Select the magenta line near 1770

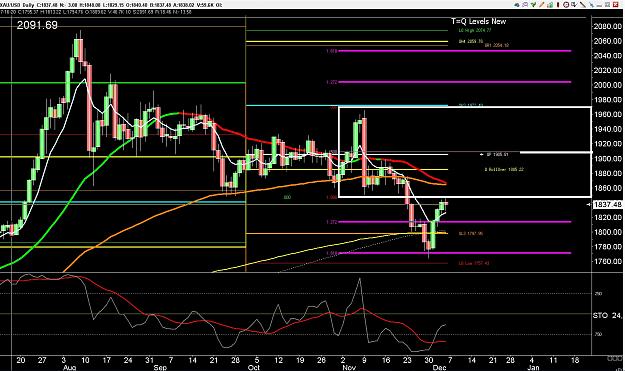(454, 253)
